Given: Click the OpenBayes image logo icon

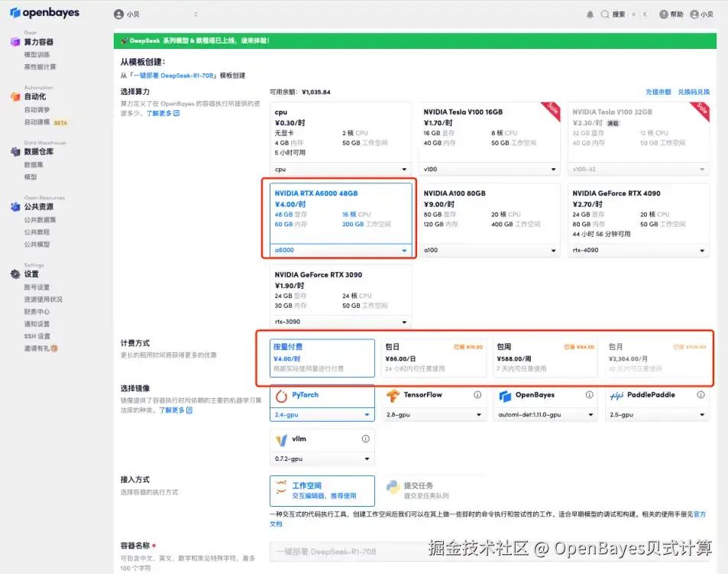Looking at the screenshot, I should click(x=505, y=396).
